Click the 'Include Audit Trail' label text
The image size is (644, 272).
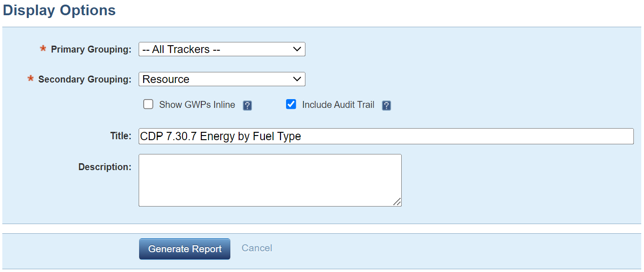tap(338, 105)
